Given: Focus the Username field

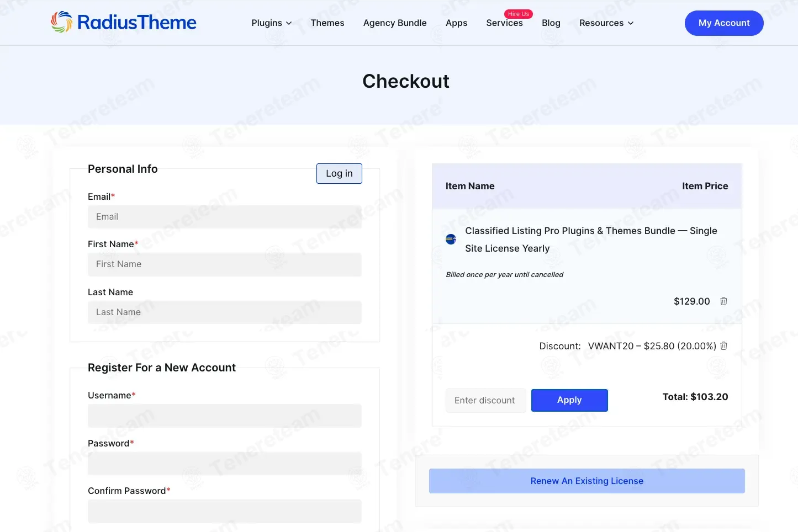Looking at the screenshot, I should (225, 416).
